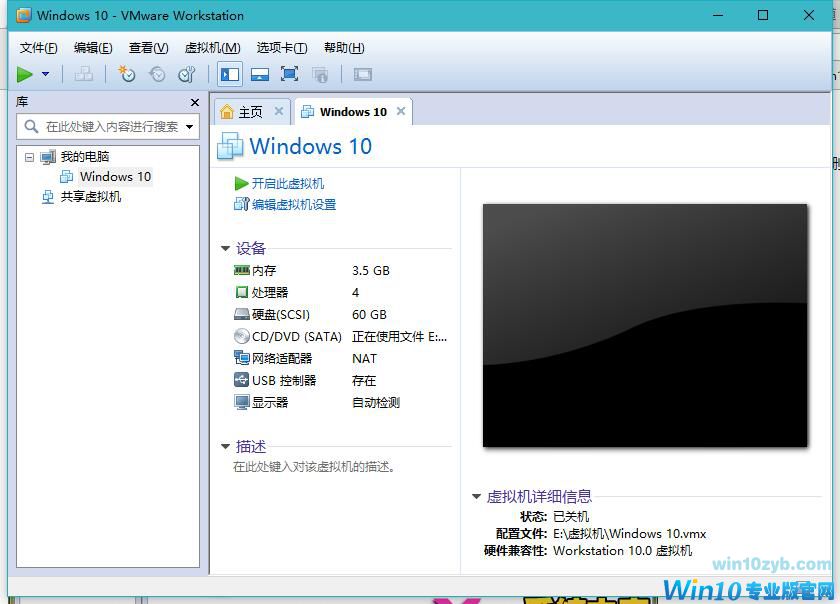Click the green power on toolbar button
Image resolution: width=840 pixels, height=604 pixels.
point(25,74)
